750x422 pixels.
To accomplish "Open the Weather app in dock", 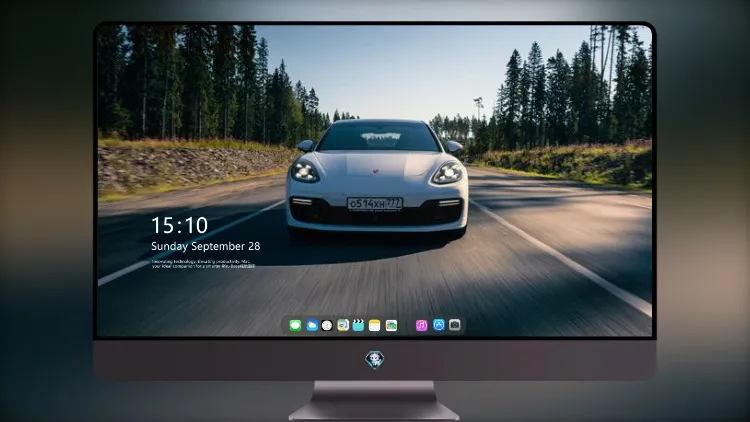I will [x=312, y=325].
